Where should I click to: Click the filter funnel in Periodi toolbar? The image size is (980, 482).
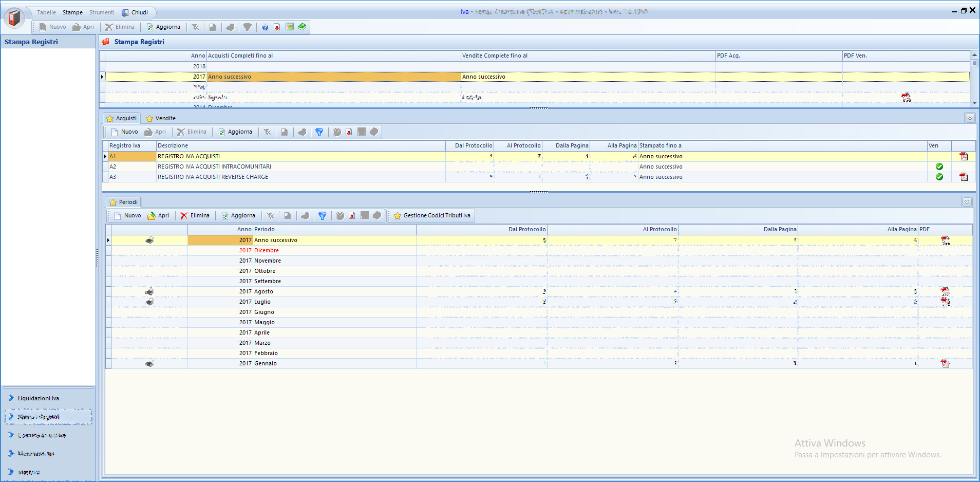(322, 216)
